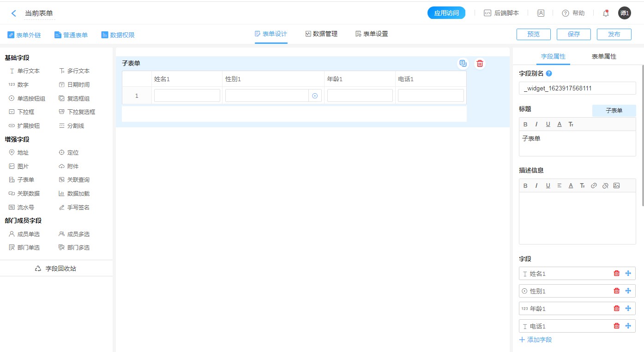Toggle bold in the 标题 editor toolbar
Screen dimensions: 644x352
(525, 125)
